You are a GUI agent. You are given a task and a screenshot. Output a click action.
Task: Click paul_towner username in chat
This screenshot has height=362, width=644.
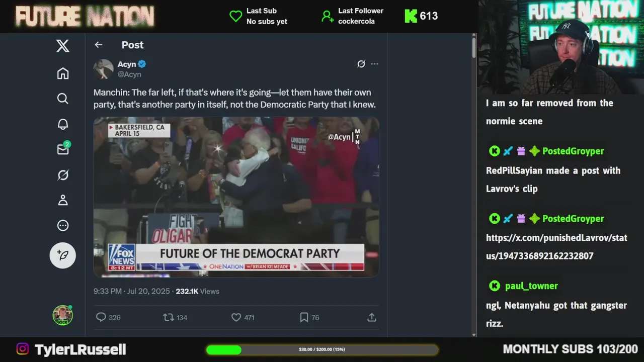531,286
